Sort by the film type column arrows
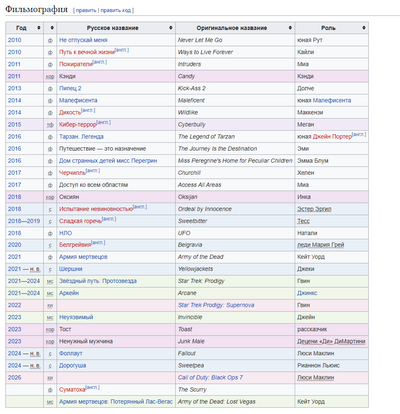The width and height of the screenshot is (400, 414). [52, 28]
